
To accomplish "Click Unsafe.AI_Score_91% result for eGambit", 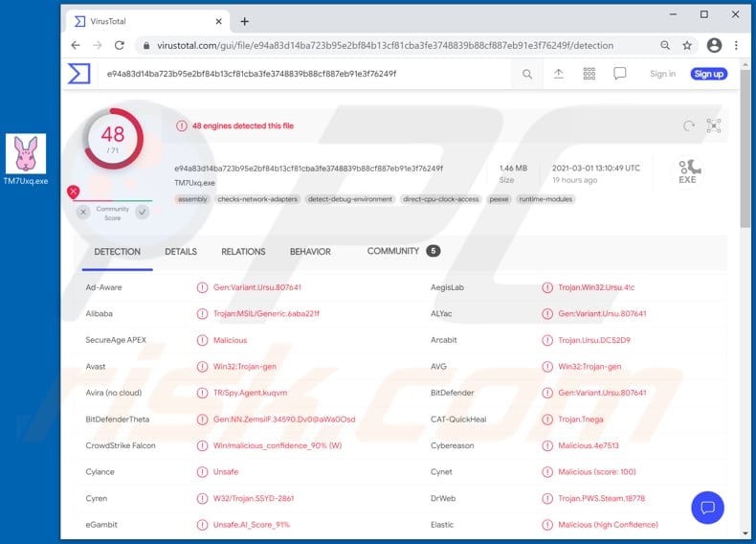I will (251, 525).
